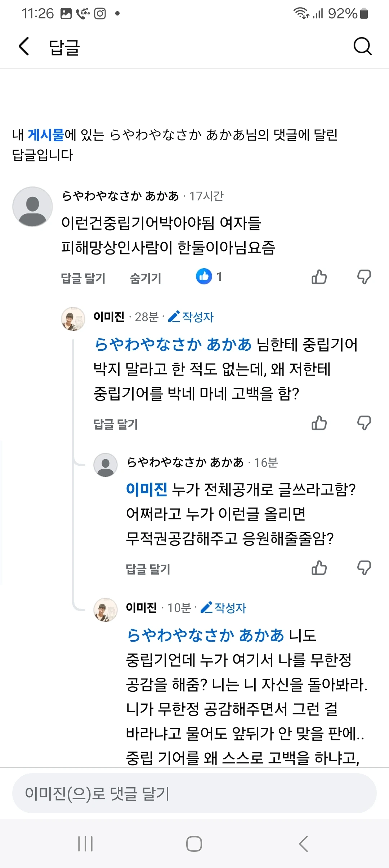Reply to 이미진's 28분 comment

(116, 424)
